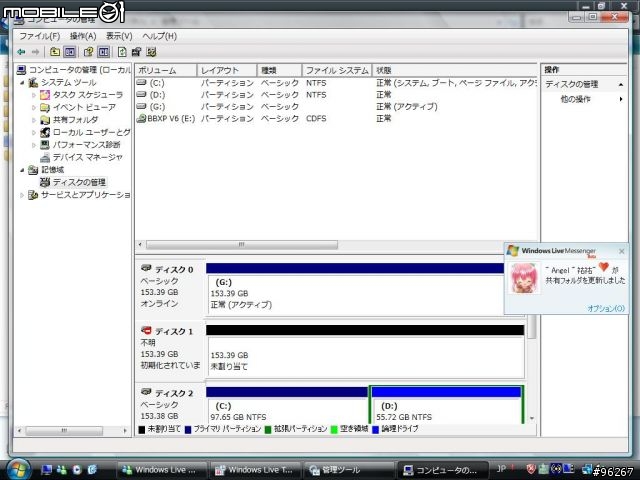Viewport: 640px width, 480px height.
Task: Sort by 状態 column header
Action: tap(455, 70)
